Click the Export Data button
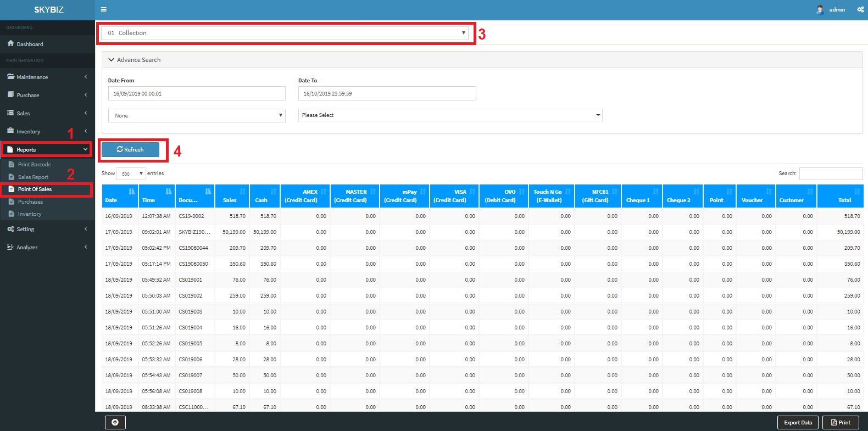 798,422
